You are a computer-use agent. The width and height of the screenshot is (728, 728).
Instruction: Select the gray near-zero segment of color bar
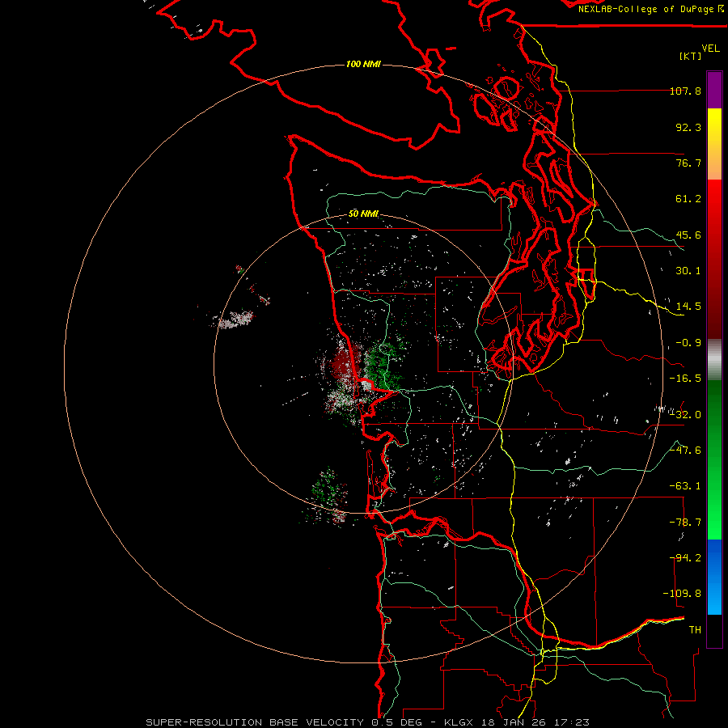coord(714,360)
